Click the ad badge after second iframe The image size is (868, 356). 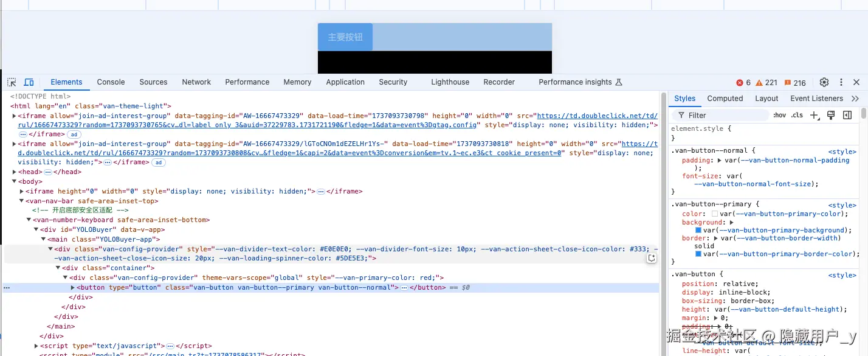click(x=158, y=162)
